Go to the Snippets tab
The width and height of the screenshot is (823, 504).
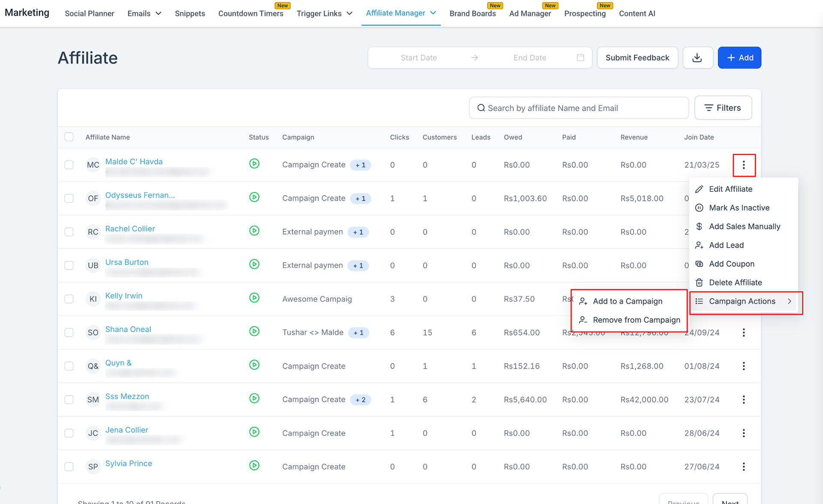(x=190, y=13)
